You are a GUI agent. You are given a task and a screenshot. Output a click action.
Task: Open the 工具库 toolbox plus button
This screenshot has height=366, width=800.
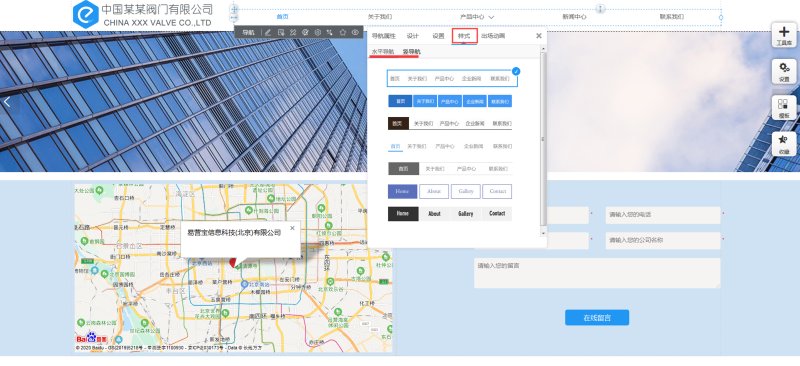[784, 35]
